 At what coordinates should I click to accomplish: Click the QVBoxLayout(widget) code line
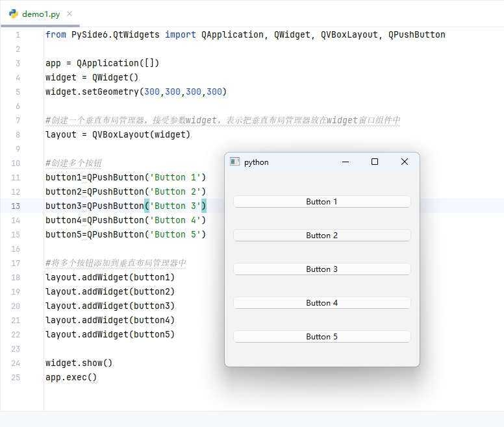point(118,134)
